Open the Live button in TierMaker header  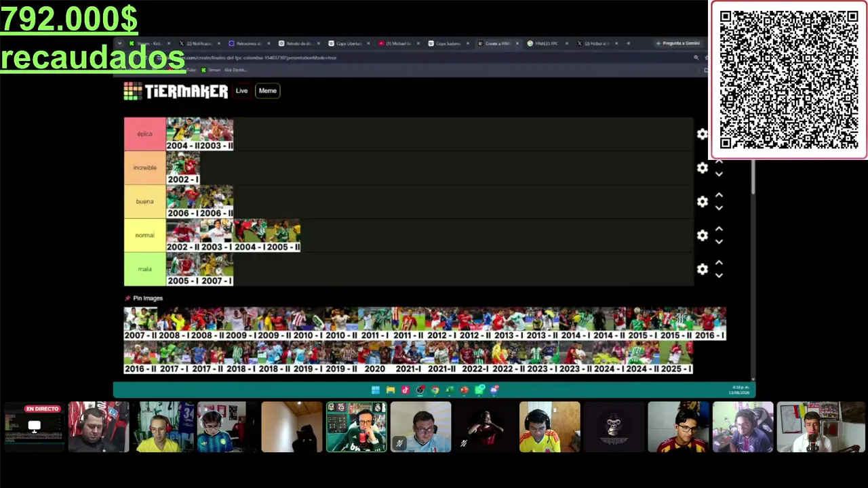point(241,91)
